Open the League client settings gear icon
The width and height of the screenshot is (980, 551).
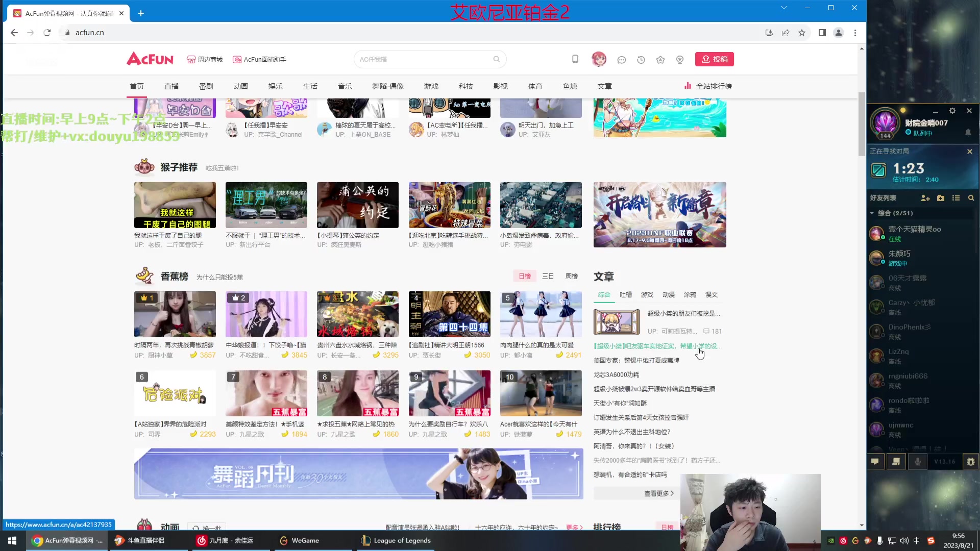tap(952, 110)
